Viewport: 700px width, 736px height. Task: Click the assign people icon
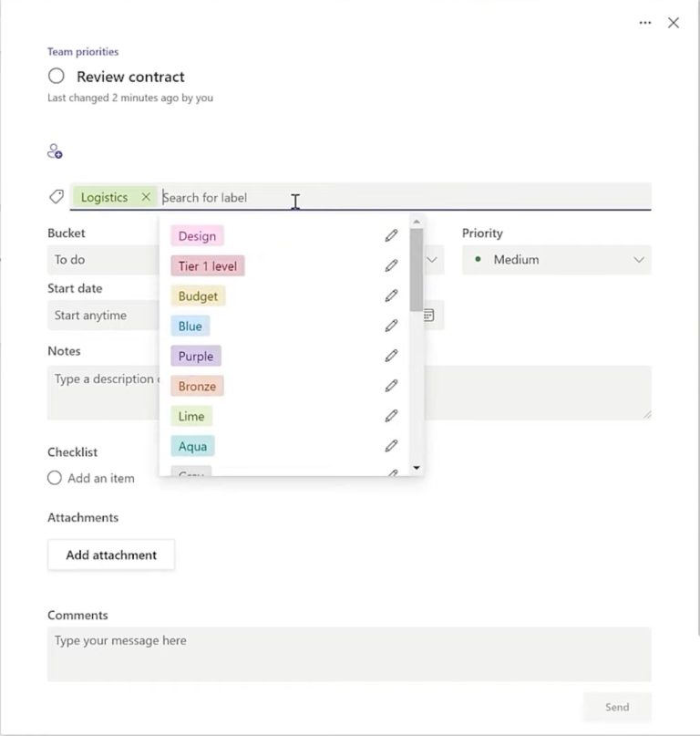coord(54,150)
